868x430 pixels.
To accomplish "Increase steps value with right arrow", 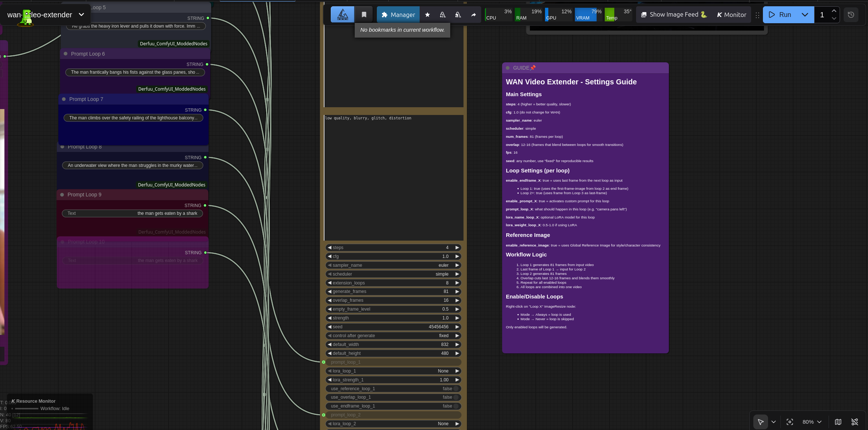I will click(x=457, y=248).
